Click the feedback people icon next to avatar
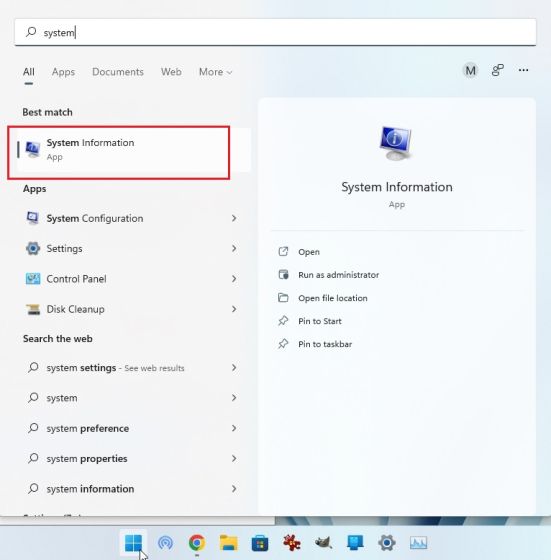This screenshot has height=560, width=551. pos(497,70)
